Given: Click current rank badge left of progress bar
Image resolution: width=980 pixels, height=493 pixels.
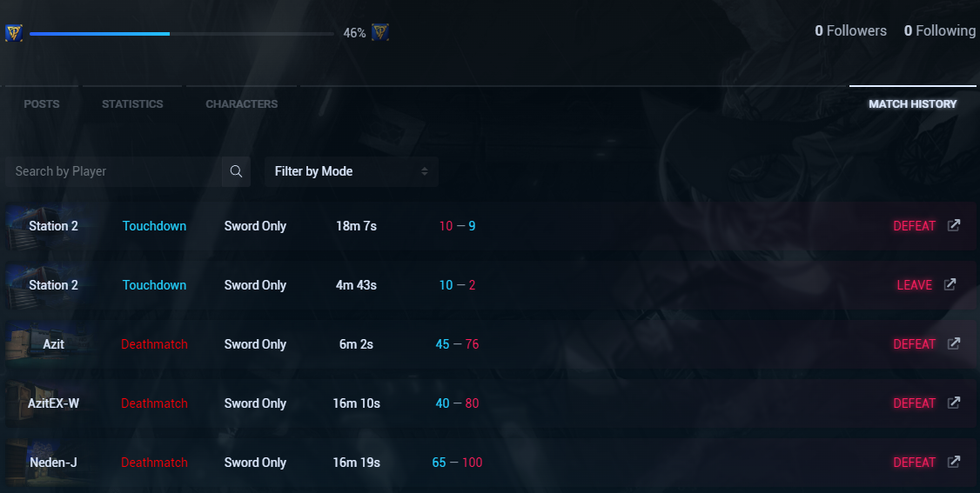Looking at the screenshot, I should (14, 33).
